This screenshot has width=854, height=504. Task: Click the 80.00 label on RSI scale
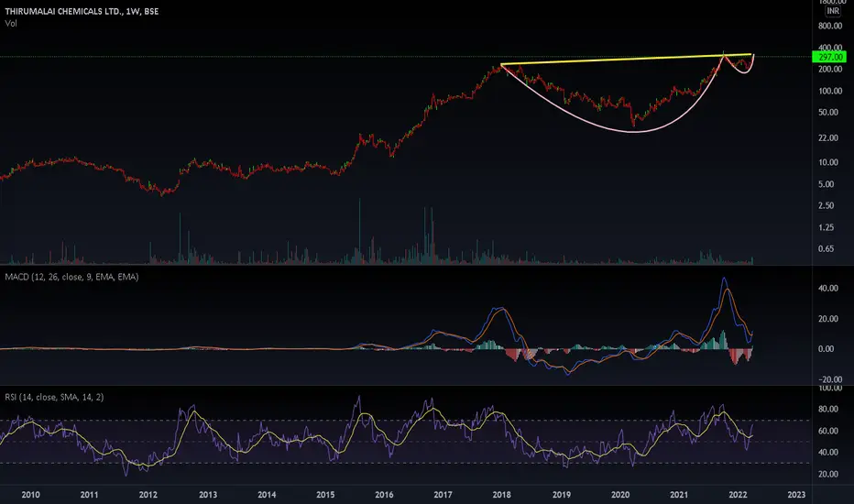click(x=827, y=410)
